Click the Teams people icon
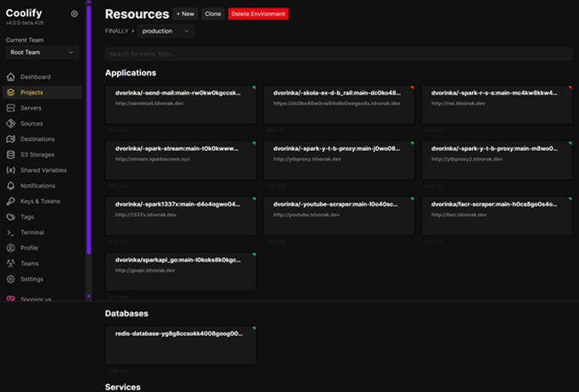 click(11, 264)
